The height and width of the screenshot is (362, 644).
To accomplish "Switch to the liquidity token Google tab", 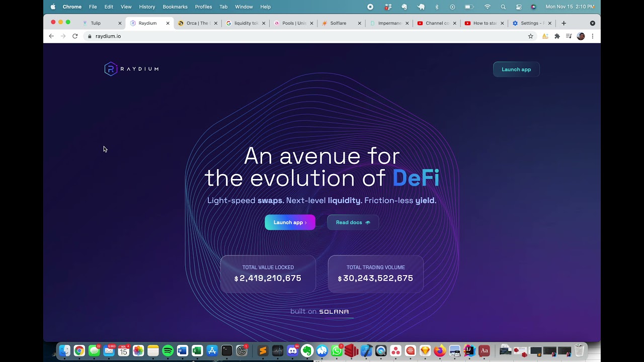I will pyautogui.click(x=246, y=23).
